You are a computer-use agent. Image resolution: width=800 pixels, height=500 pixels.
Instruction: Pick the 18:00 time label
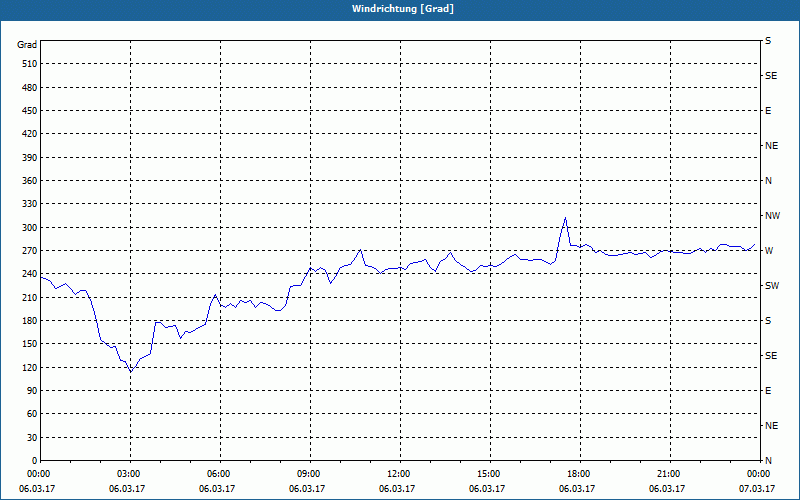[580, 474]
